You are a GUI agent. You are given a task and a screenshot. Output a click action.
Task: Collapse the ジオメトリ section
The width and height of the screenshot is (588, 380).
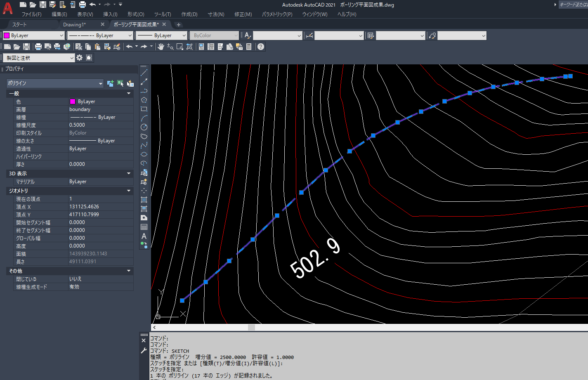[129, 191]
